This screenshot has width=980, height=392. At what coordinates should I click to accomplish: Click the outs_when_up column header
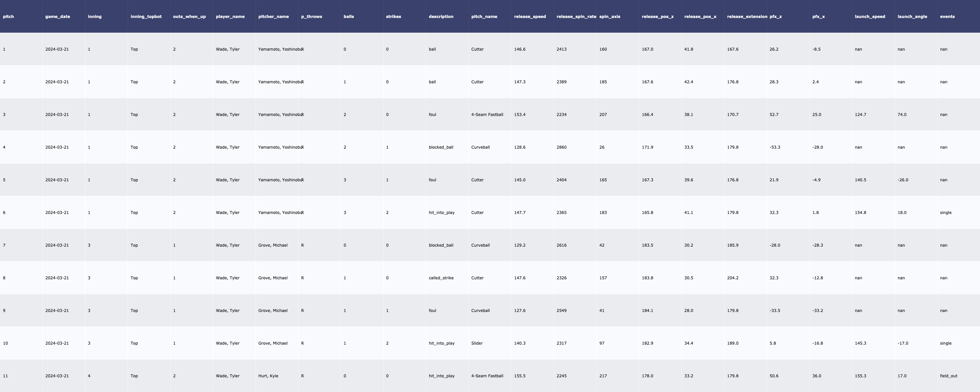point(189,17)
